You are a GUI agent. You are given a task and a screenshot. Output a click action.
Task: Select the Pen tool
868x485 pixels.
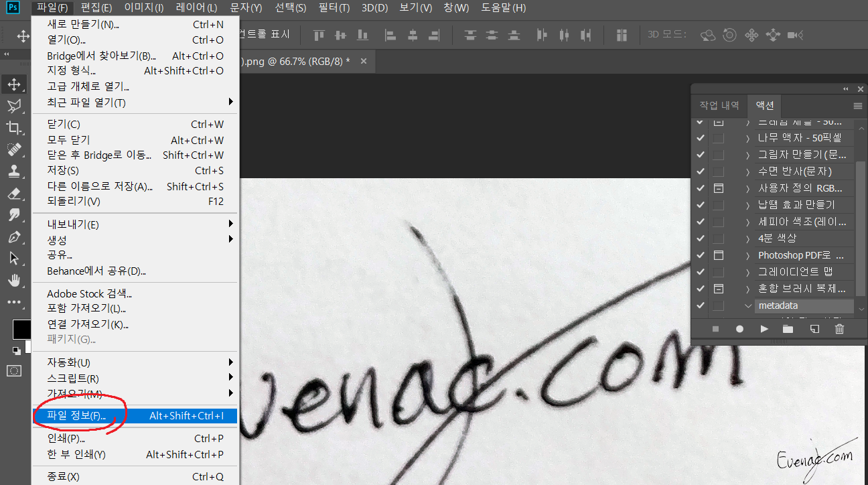point(14,236)
